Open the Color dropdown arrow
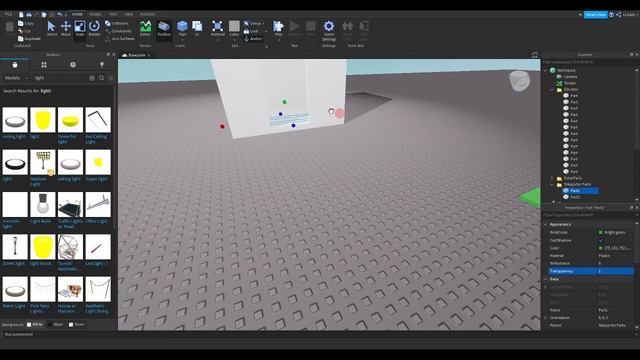 234,40
